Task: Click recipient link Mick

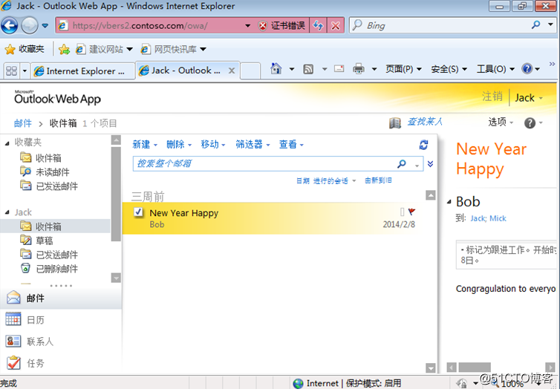Action: coord(498,218)
